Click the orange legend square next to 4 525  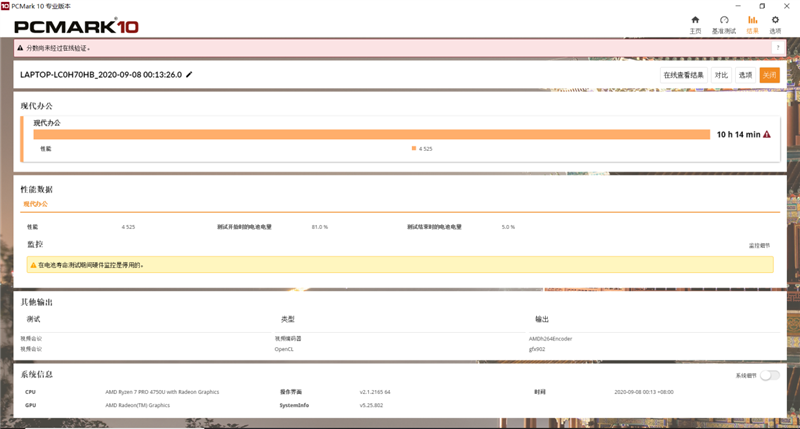click(x=414, y=148)
